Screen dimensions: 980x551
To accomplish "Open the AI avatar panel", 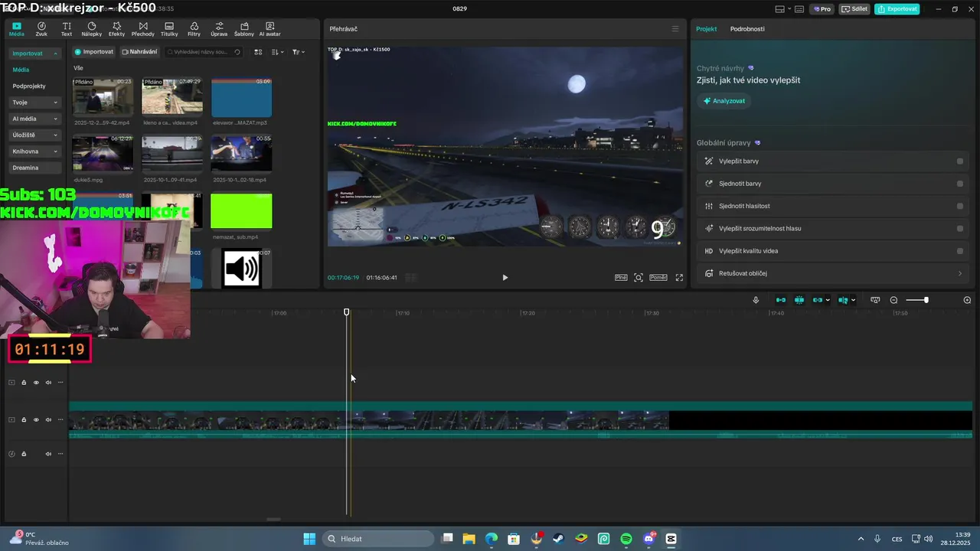I will pos(269,29).
